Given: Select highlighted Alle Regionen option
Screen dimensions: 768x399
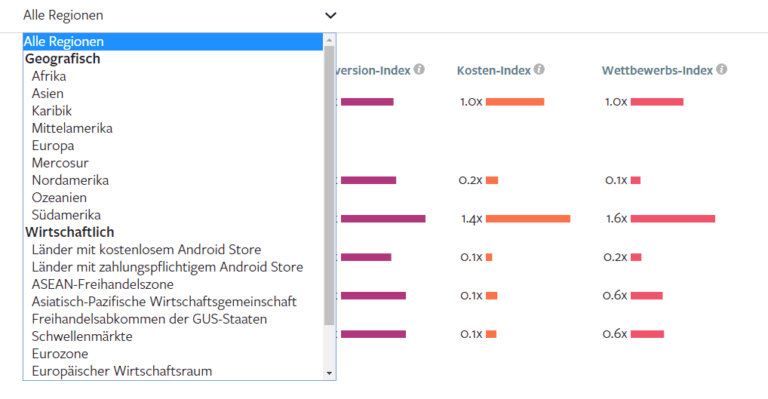Looking at the screenshot, I should pos(173,42).
